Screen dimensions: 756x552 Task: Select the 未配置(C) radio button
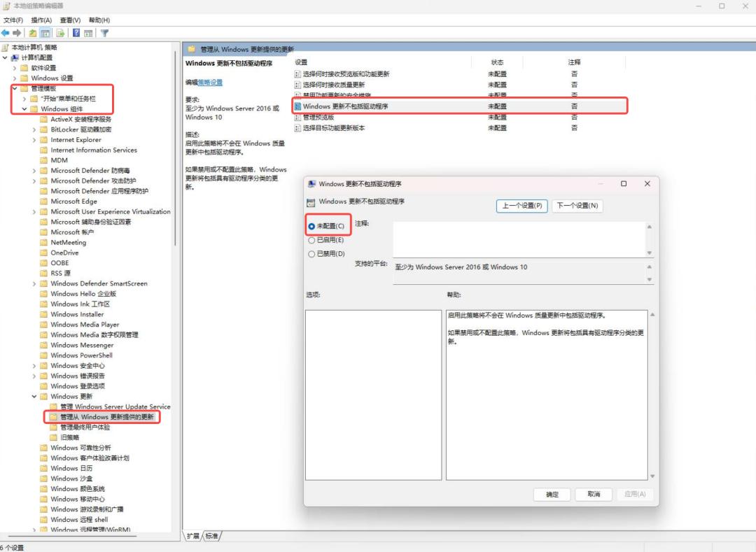pyautogui.click(x=311, y=226)
